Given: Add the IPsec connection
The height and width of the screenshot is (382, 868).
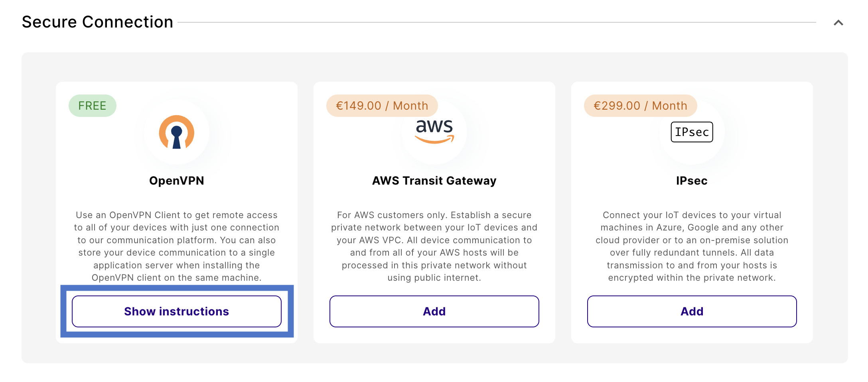Looking at the screenshot, I should [692, 311].
